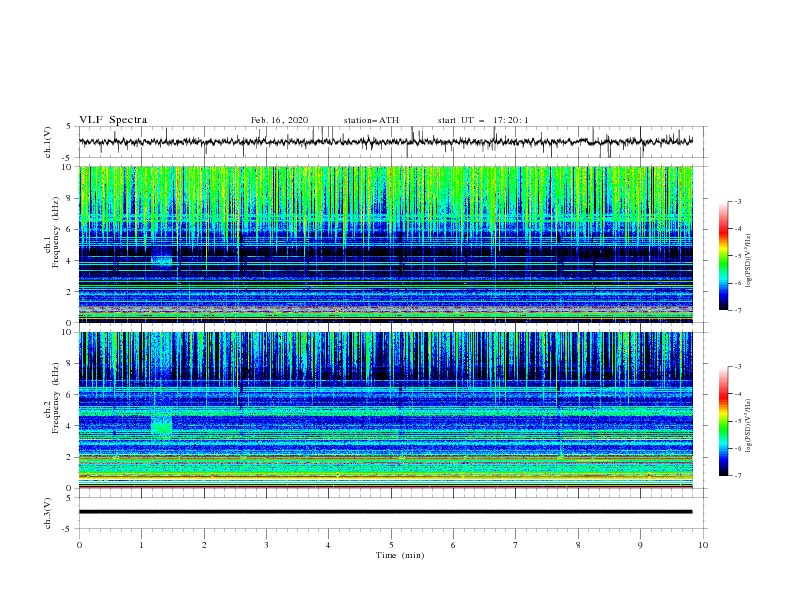Click the "4" kHz tick on ch.2 frequency axis
The width and height of the screenshot is (792, 612).
pos(71,426)
